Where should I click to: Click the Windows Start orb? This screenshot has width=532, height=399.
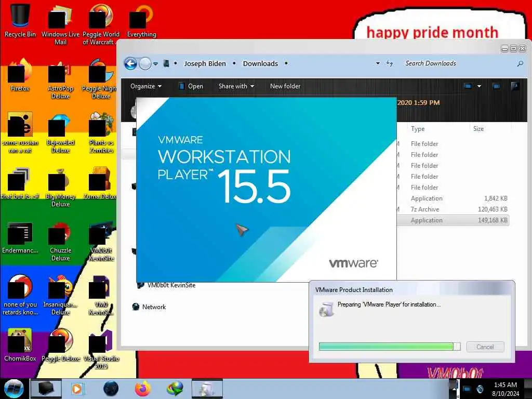14,389
